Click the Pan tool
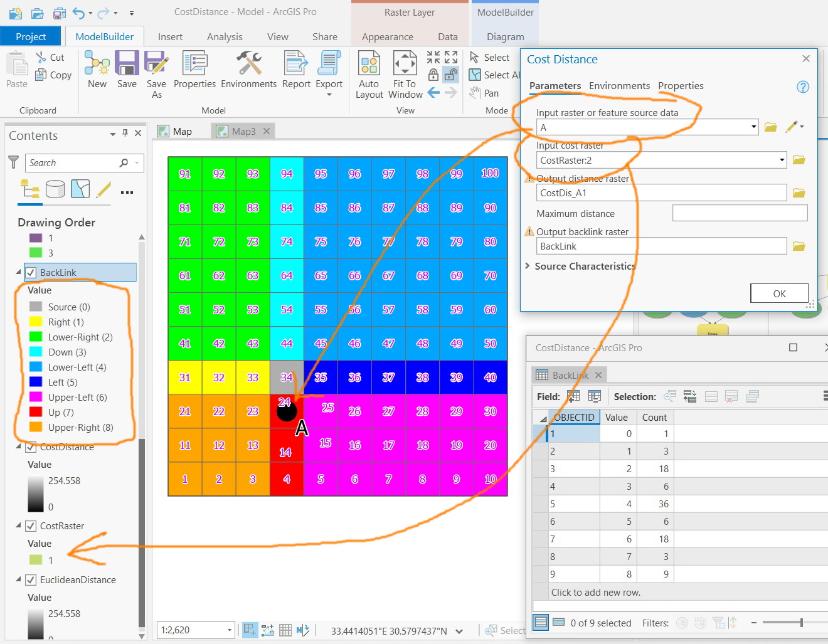The image size is (828, 644). tap(484, 93)
